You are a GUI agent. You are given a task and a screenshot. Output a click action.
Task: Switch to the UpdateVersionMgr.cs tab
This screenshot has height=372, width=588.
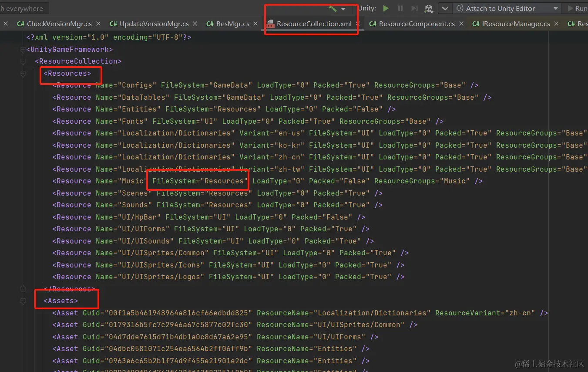[x=149, y=24]
